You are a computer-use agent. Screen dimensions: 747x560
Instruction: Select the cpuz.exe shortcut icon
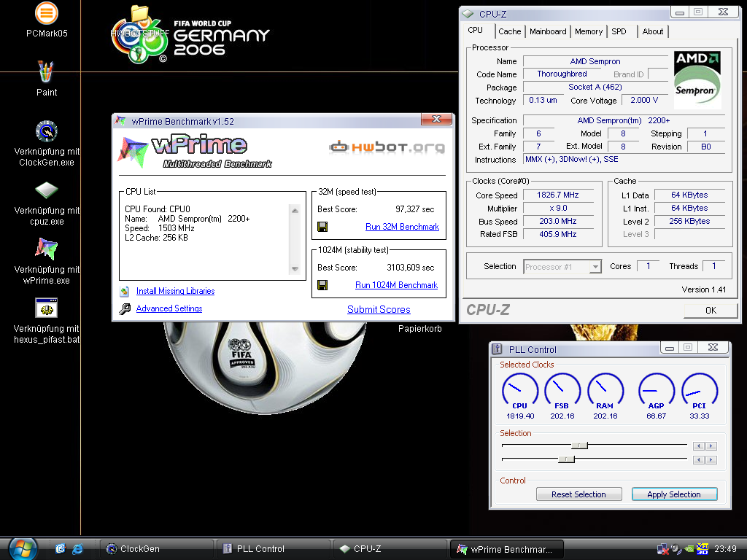(x=47, y=190)
